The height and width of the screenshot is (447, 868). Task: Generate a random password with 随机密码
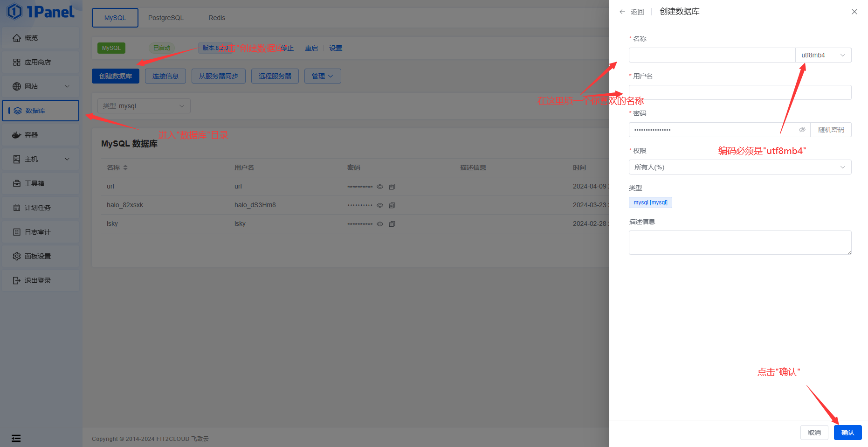click(831, 130)
